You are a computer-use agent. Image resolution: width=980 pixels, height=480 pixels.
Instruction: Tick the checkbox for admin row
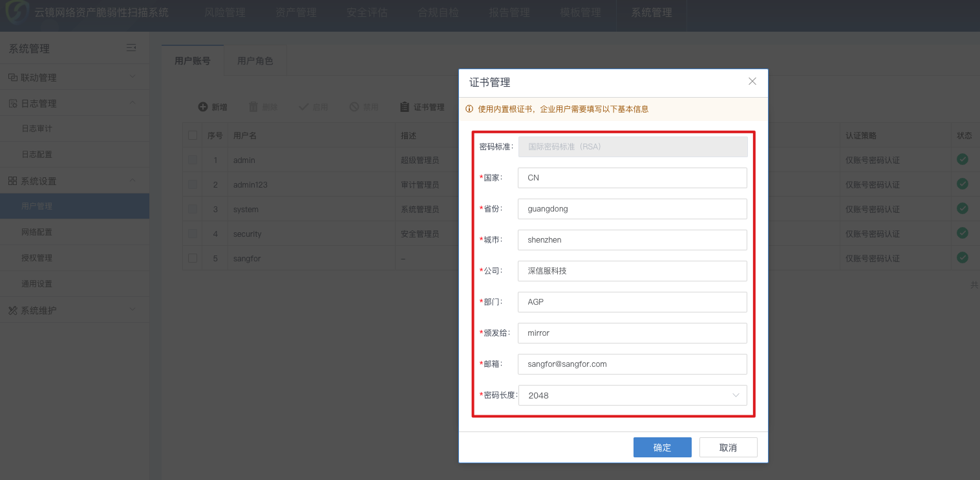[193, 160]
